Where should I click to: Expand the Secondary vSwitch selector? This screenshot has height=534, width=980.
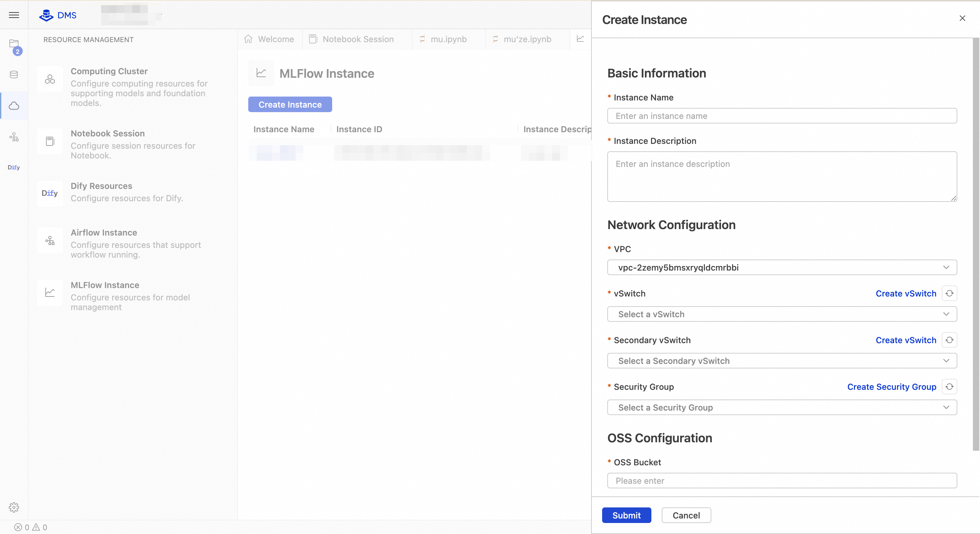(x=782, y=361)
